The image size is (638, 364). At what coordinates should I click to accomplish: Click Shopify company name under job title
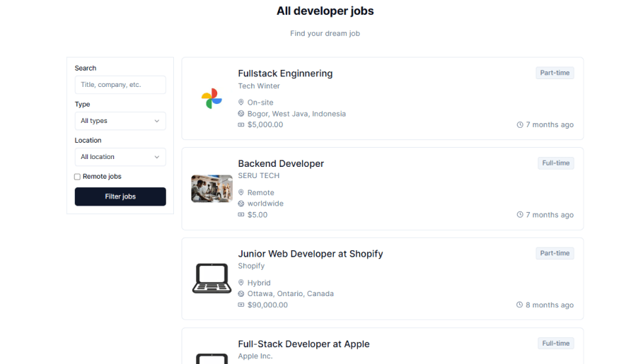point(251,266)
